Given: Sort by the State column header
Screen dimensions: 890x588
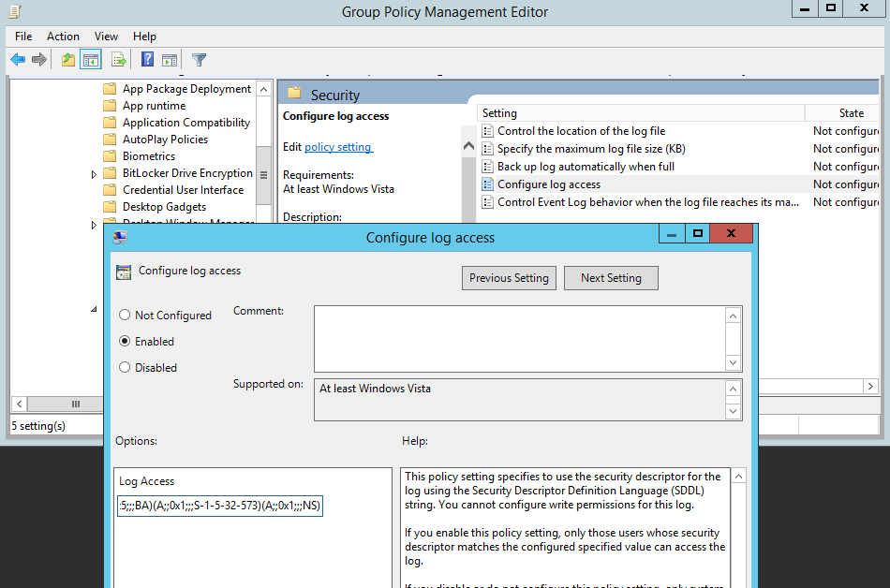Looking at the screenshot, I should (x=842, y=113).
